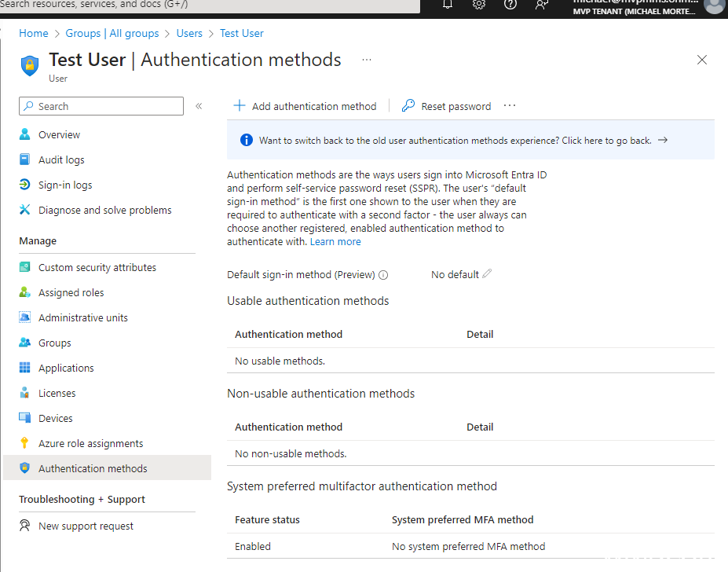Click the plus icon for Add authentication method
Viewport: 728px width, 572px height.
tap(240, 106)
